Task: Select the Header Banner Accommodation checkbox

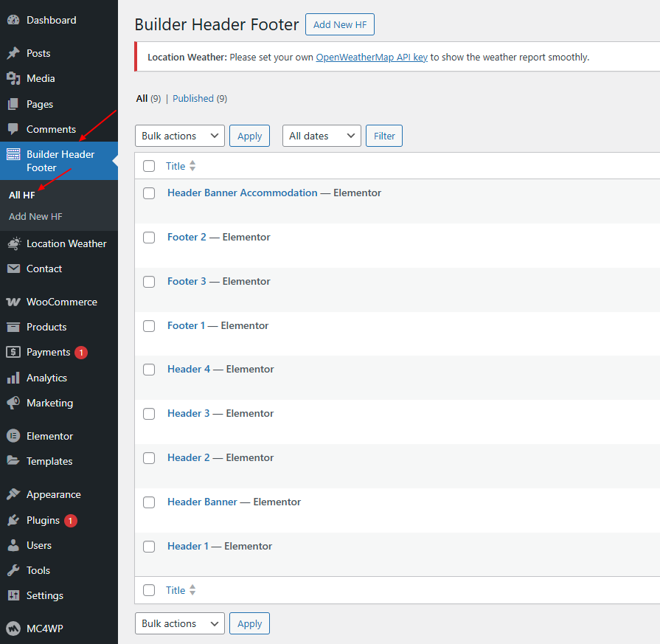Action: coord(149,193)
